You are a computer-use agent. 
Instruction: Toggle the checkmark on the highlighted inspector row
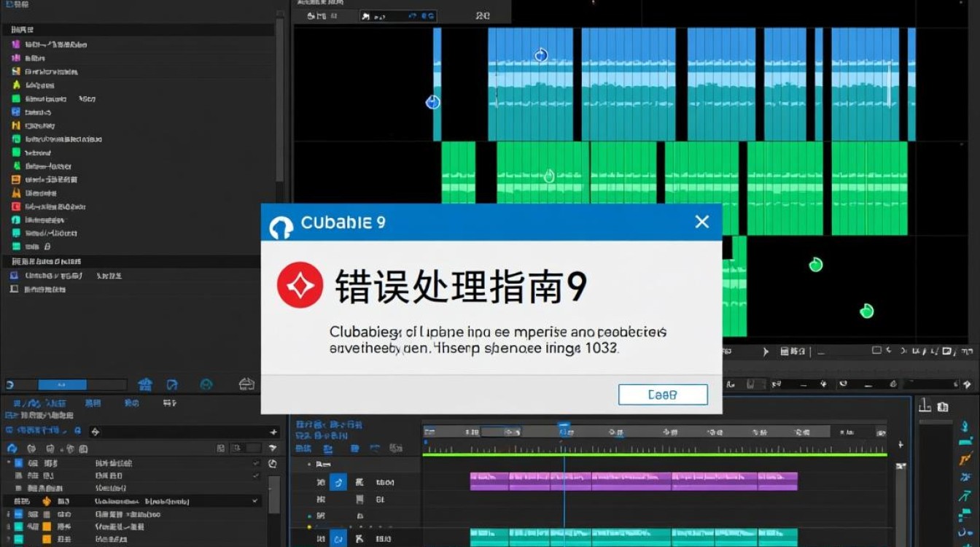tap(254, 501)
